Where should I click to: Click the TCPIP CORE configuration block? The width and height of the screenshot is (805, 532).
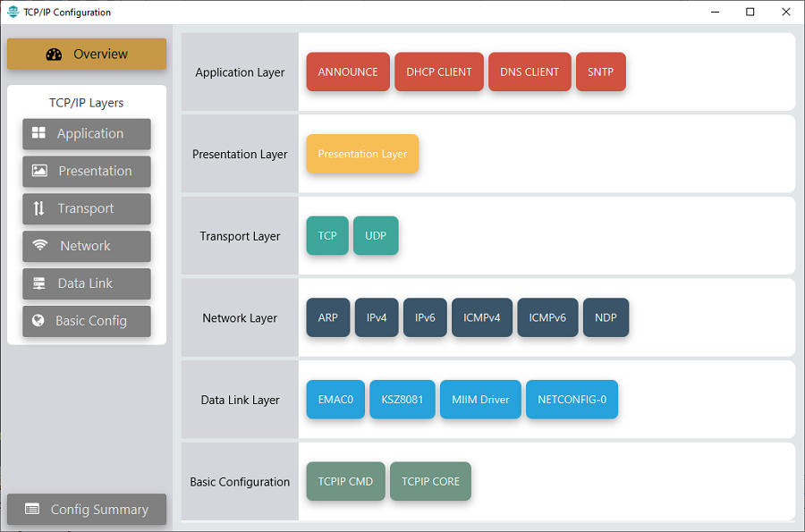click(430, 482)
